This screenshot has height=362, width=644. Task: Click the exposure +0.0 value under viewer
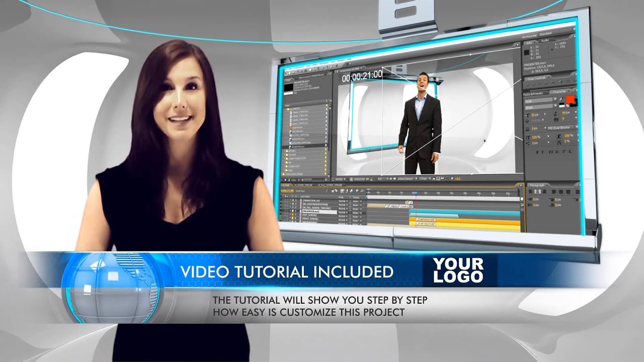point(458,178)
